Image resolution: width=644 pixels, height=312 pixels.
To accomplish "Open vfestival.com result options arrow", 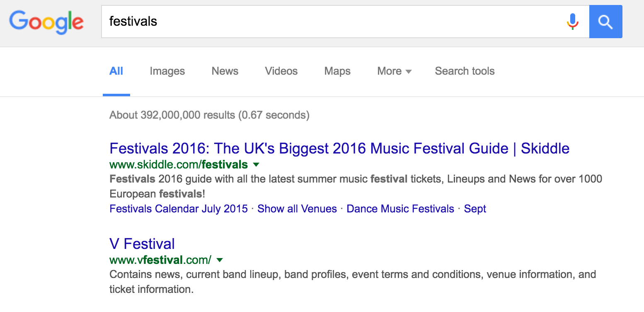I will (220, 260).
